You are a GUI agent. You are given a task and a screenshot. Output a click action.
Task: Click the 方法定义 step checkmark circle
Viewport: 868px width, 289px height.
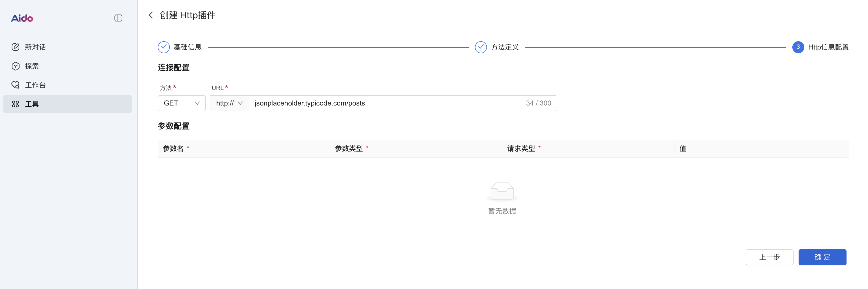pyautogui.click(x=480, y=47)
